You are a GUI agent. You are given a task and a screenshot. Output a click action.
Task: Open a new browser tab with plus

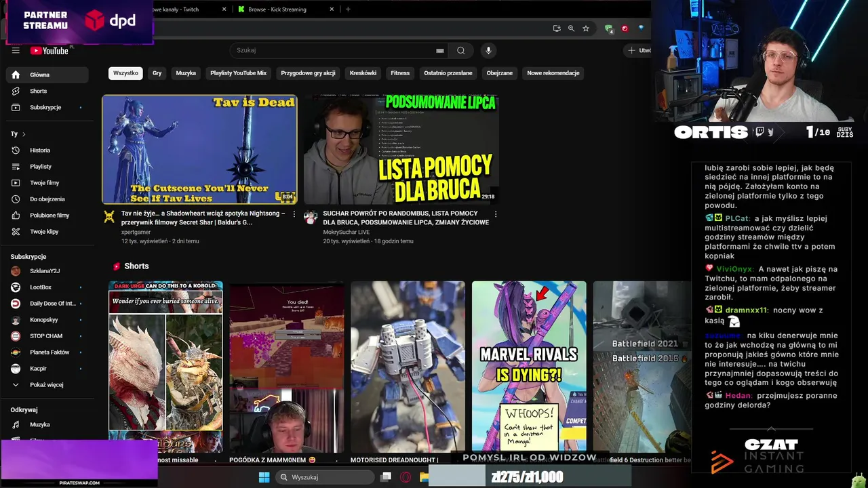(348, 9)
